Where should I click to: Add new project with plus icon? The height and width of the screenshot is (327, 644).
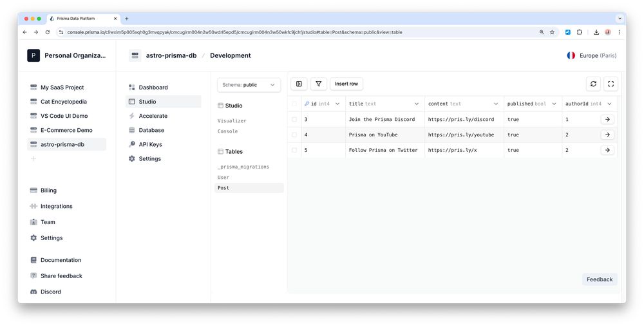(33, 159)
